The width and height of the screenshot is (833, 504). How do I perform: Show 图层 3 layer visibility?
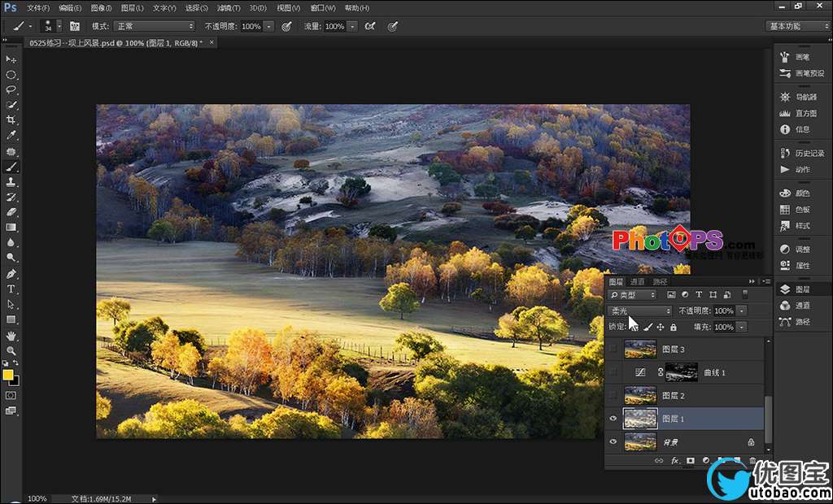[x=613, y=349]
